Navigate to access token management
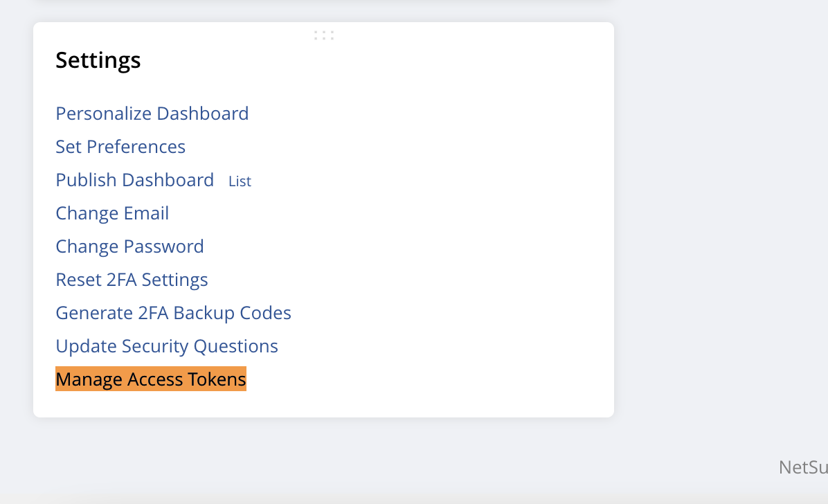The height and width of the screenshot is (504, 828). tap(150, 379)
